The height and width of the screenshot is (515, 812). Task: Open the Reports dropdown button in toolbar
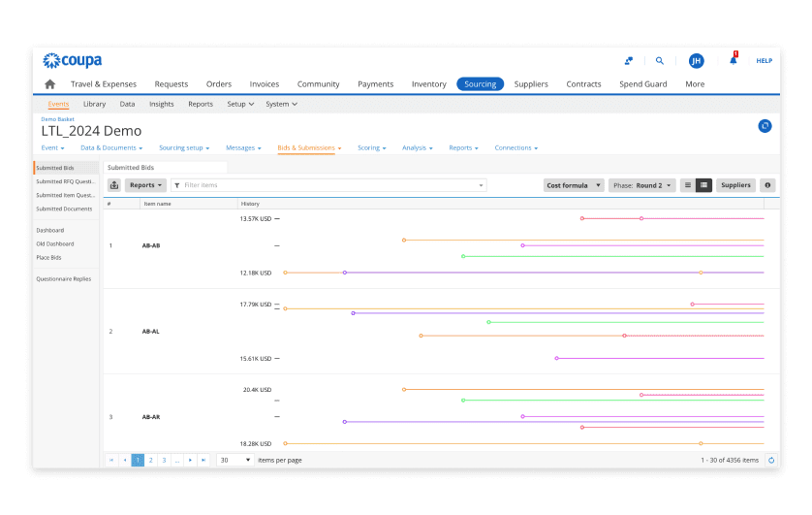[145, 185]
